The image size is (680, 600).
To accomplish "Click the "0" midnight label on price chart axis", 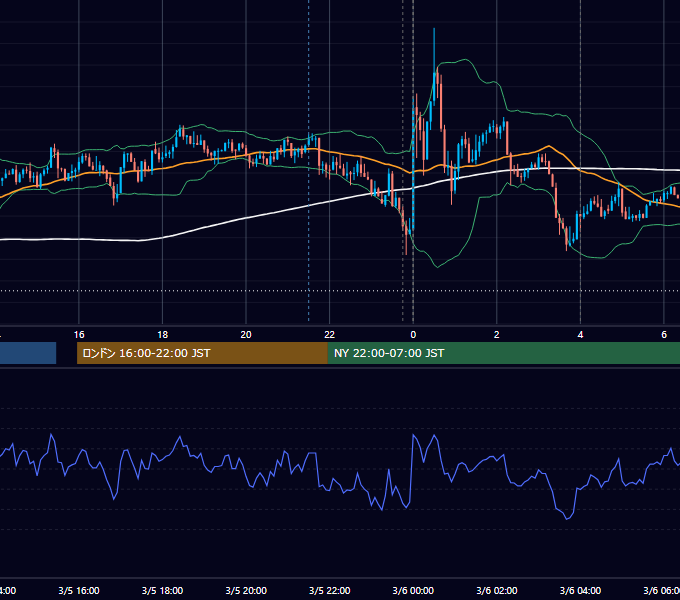I will click(x=413, y=335).
